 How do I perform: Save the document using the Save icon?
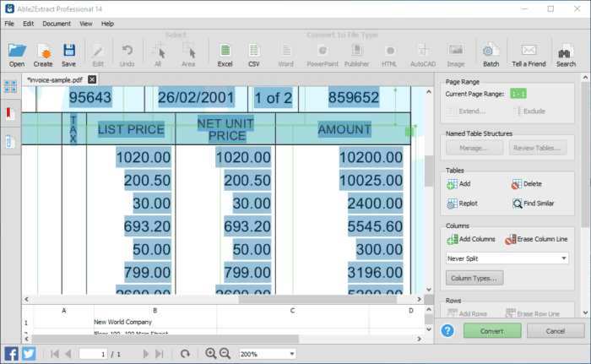pos(69,55)
